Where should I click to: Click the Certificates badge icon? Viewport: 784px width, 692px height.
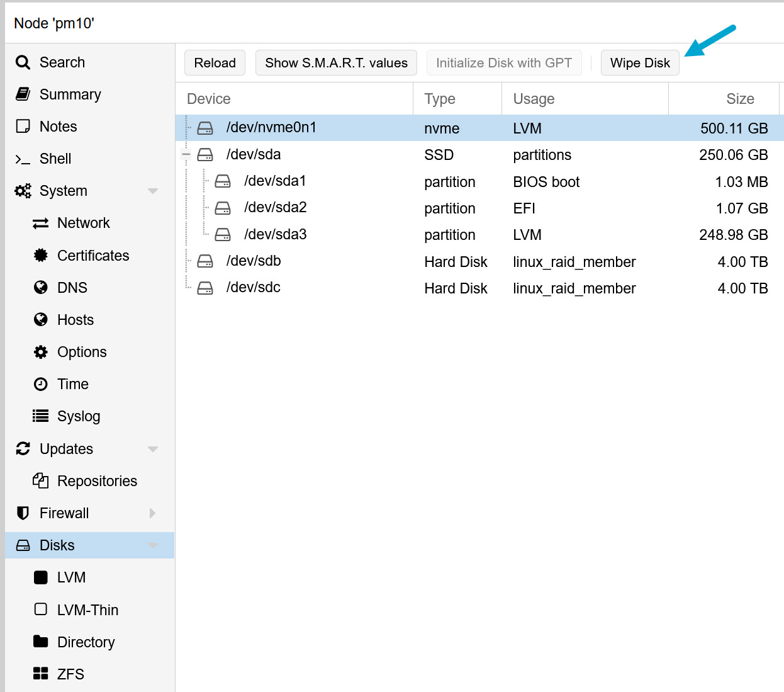coord(40,256)
